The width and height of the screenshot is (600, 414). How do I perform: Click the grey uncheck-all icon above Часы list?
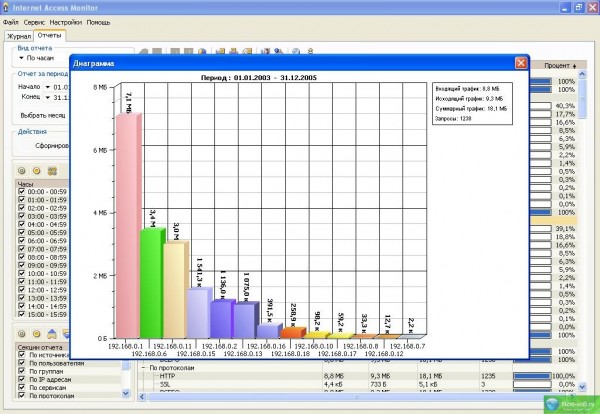pos(22,171)
